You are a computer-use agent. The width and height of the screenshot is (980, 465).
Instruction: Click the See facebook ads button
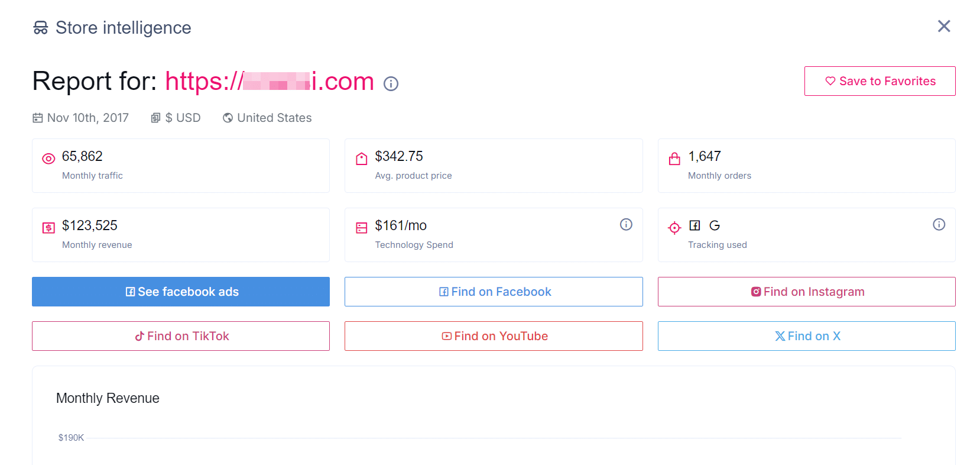click(180, 292)
